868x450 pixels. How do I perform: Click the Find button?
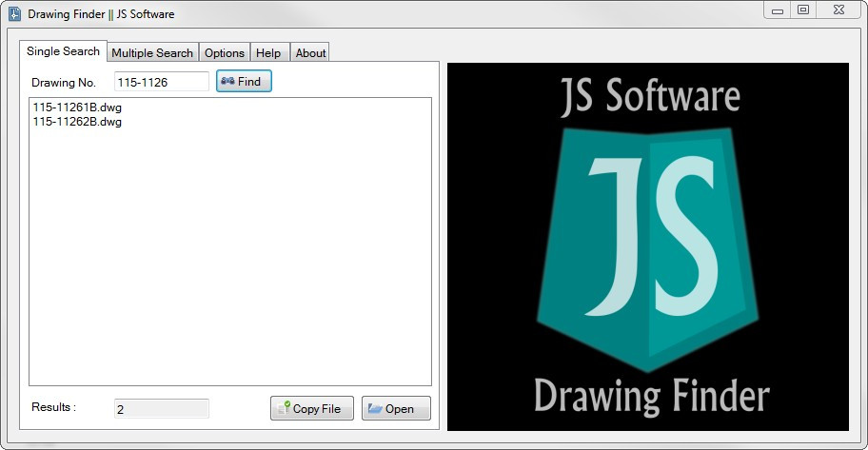coord(244,82)
